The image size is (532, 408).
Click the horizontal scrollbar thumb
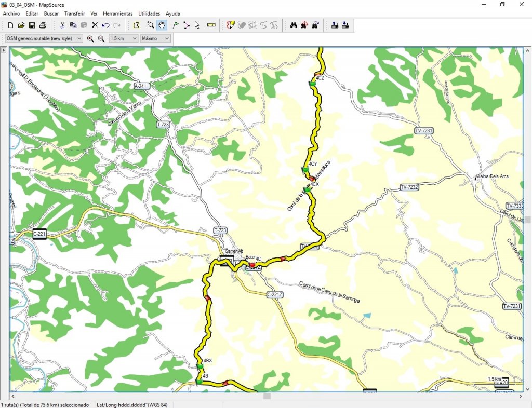coord(267,396)
